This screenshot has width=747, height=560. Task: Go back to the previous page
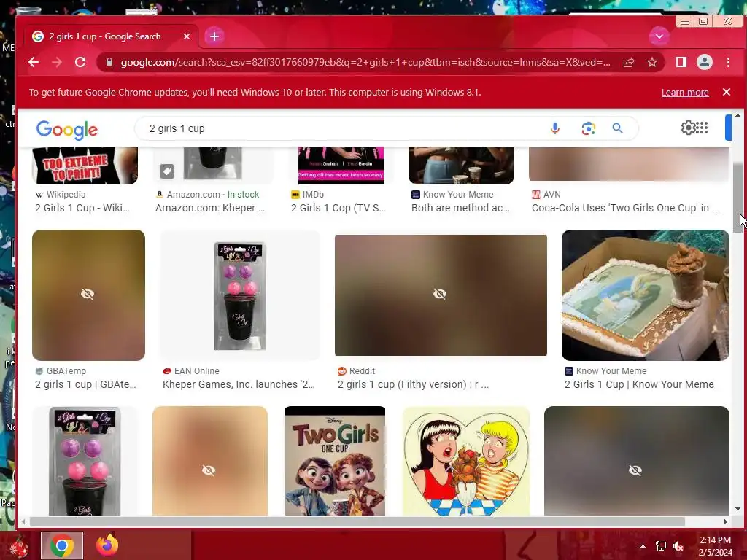[x=34, y=62]
